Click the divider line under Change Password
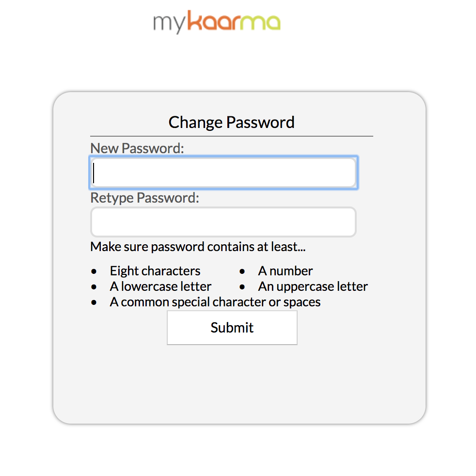 tap(232, 136)
